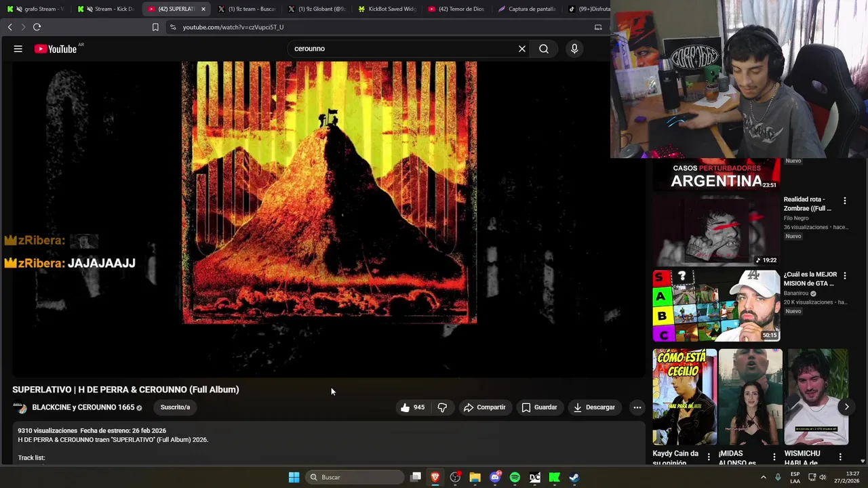Open Realidad rota video title link
868x488 pixels.
point(807,203)
